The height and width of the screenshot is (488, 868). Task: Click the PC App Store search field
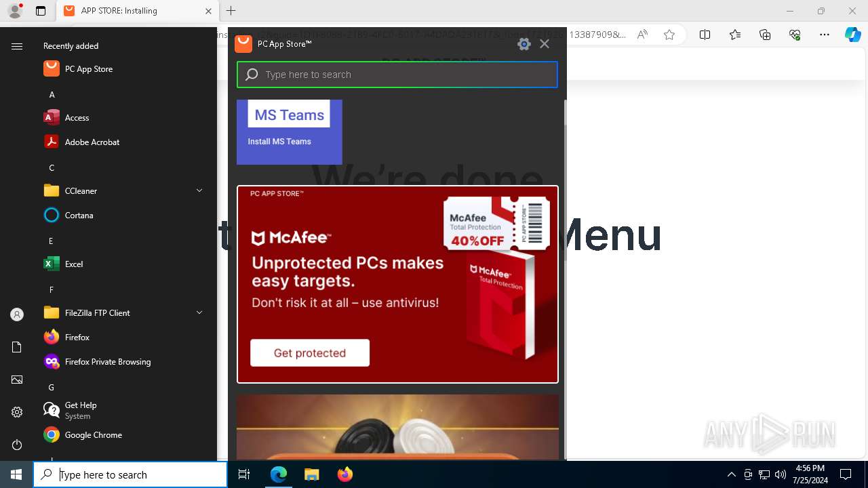pos(397,75)
